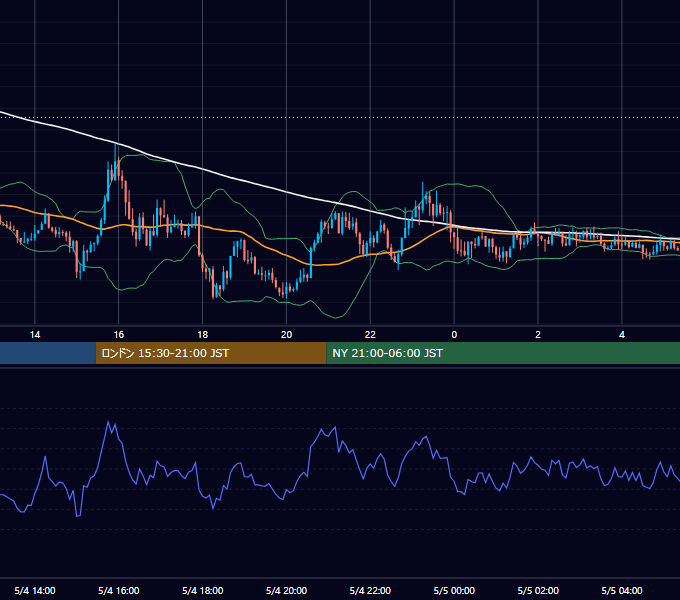680x600 pixels.
Task: Click the 5/4 14:00 time label
Action: 35,590
